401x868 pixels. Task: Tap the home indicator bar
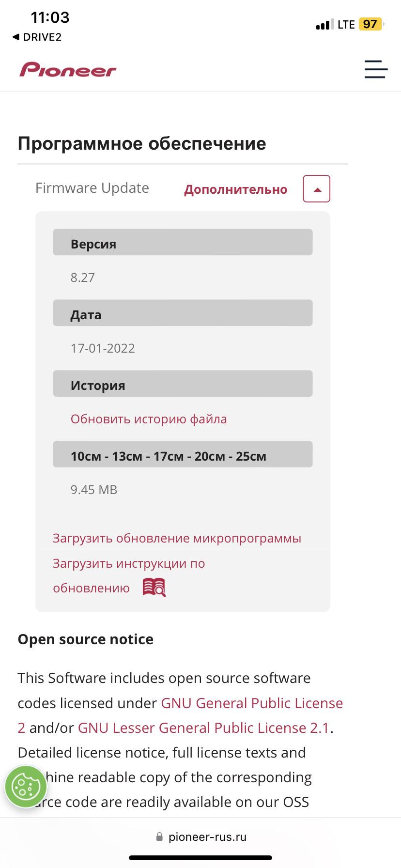pos(200,858)
